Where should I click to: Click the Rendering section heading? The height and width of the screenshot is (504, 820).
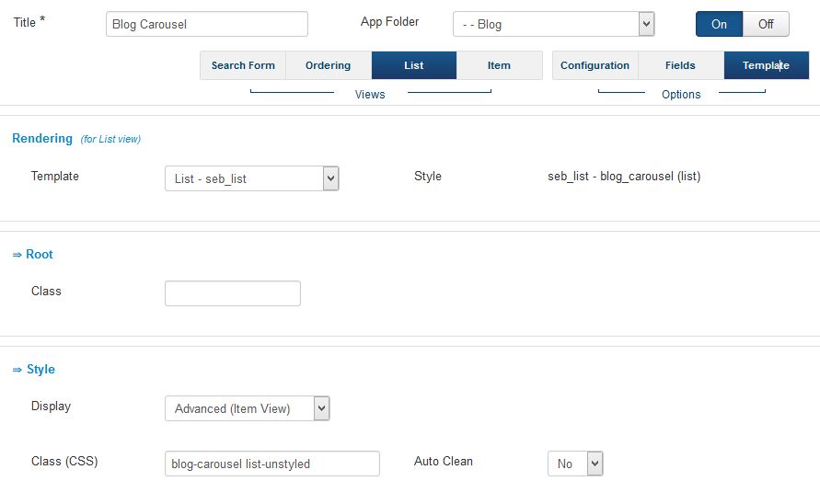(x=42, y=138)
